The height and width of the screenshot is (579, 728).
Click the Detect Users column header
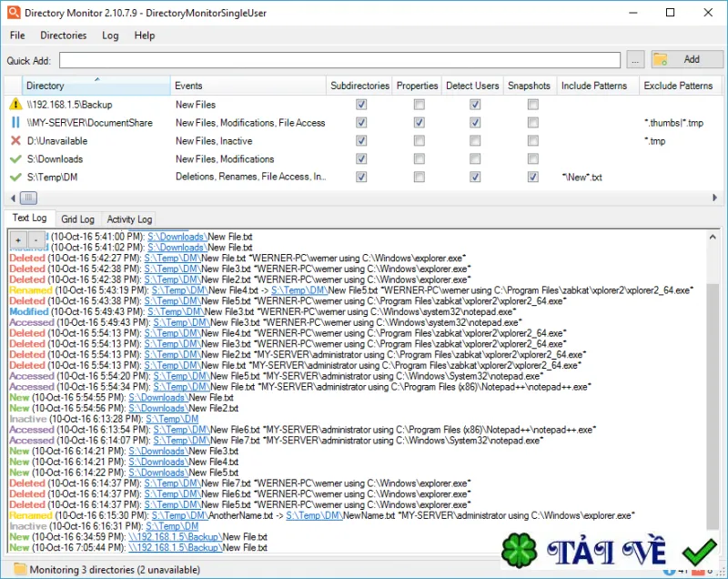[x=472, y=86]
